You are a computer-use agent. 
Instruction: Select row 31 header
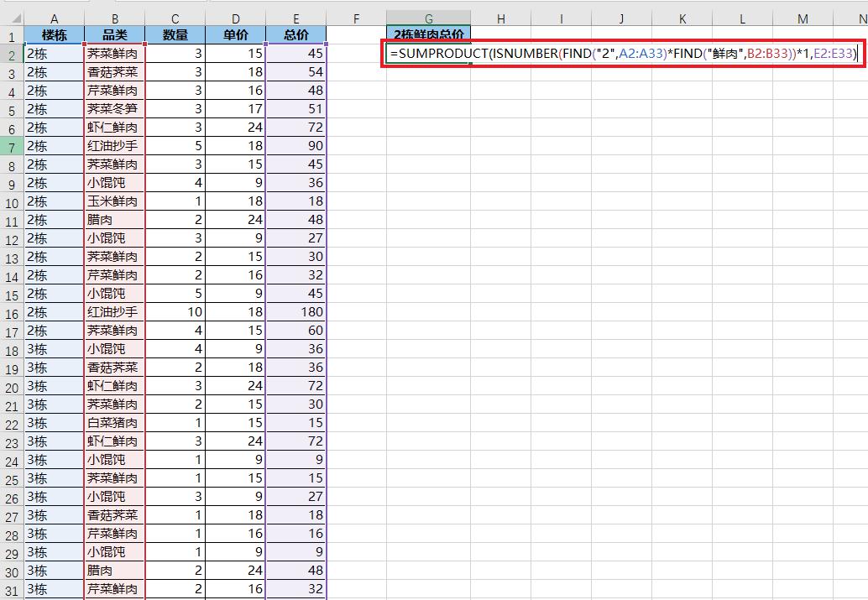tap(12, 590)
